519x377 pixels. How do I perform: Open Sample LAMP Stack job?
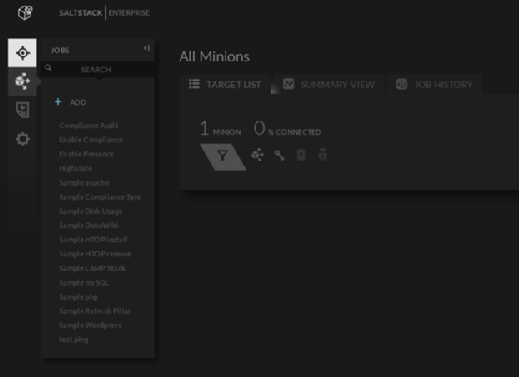pyautogui.click(x=92, y=268)
